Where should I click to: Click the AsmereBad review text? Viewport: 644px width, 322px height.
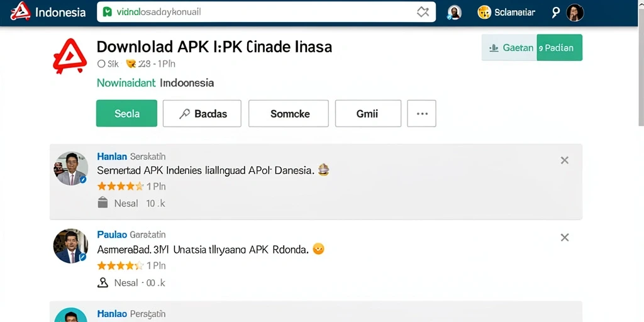click(x=203, y=249)
